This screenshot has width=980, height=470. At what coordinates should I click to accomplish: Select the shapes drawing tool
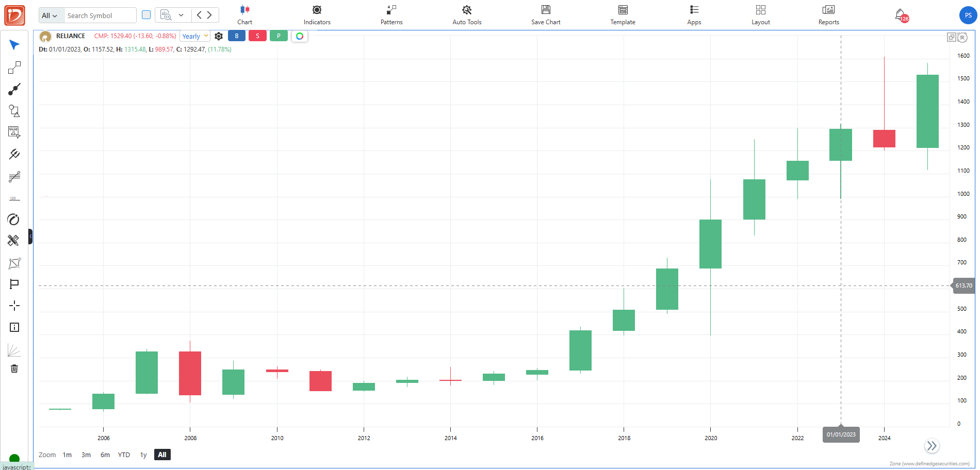point(14,111)
